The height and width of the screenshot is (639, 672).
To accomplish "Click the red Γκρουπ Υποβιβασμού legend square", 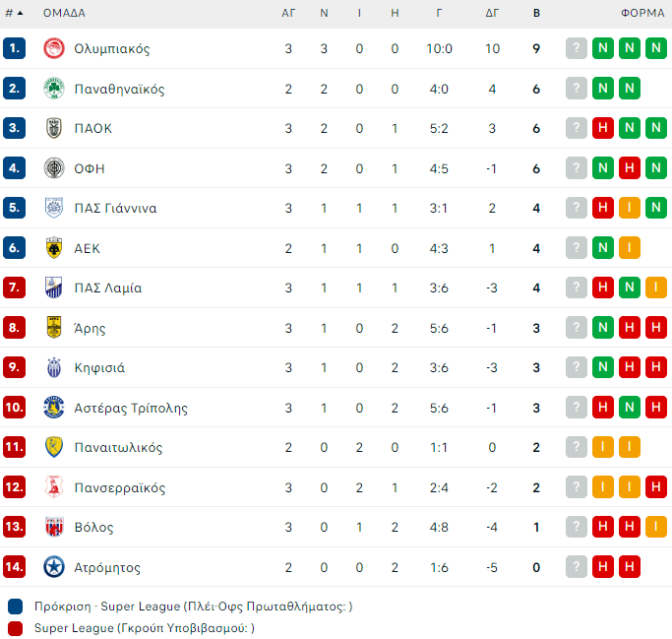I will (16, 628).
